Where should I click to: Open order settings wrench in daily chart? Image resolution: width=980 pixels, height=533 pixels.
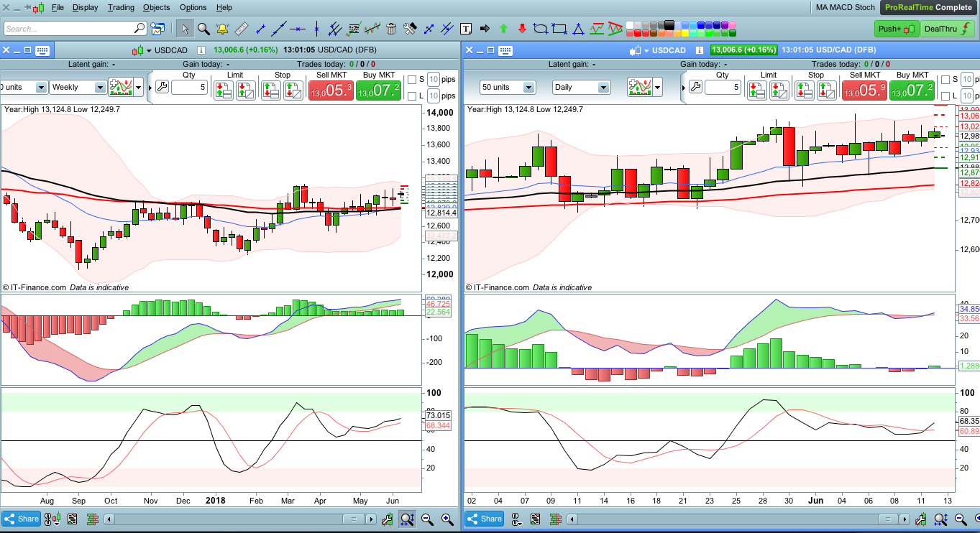tap(695, 87)
